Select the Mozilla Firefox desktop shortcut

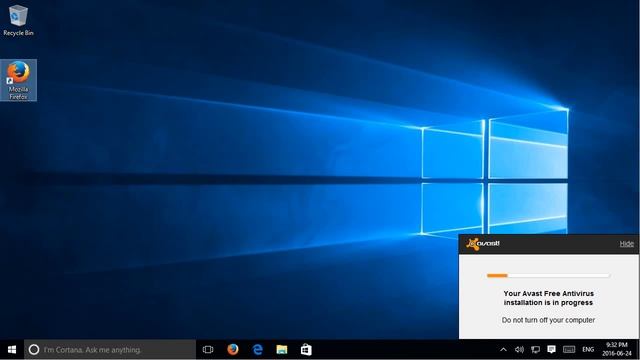tap(18, 80)
